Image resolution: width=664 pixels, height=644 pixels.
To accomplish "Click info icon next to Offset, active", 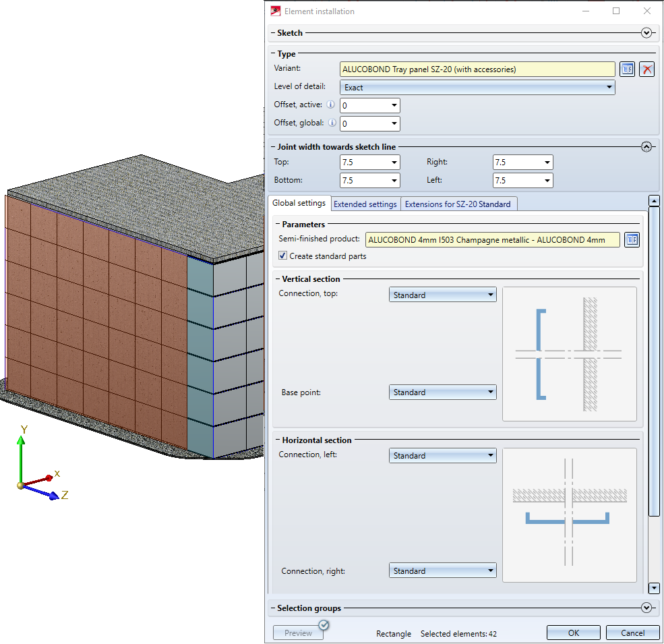I will tap(330, 105).
